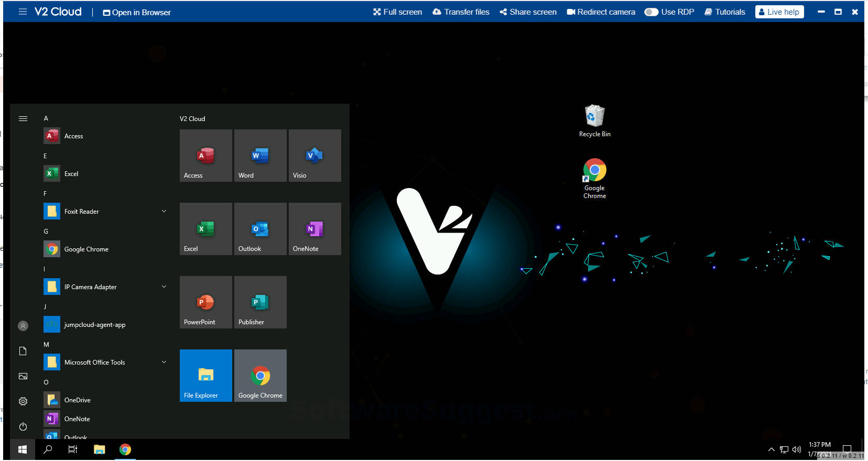Open OneNote from the app list
Screen dimensions: 868x461
[105, 419]
